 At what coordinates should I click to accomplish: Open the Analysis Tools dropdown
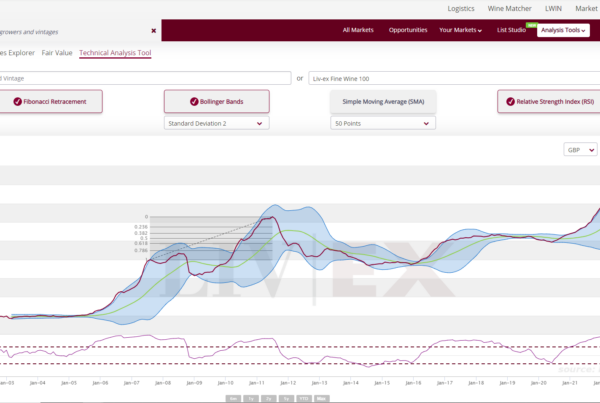pyautogui.click(x=563, y=30)
